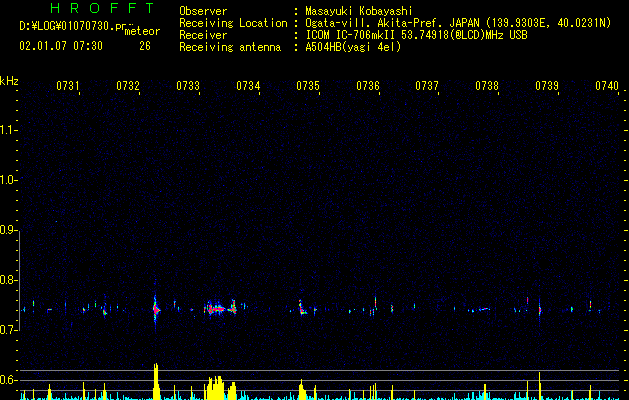
Task: Click the 0.6 kHz frequency axis label
Action: [8, 380]
